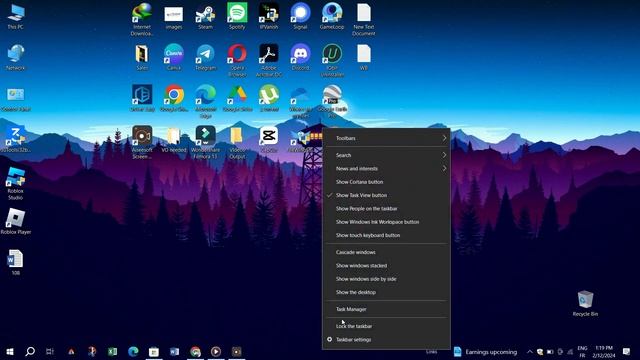Expand the News and interests submenu
This screenshot has width=640, height=360.
click(x=386, y=169)
